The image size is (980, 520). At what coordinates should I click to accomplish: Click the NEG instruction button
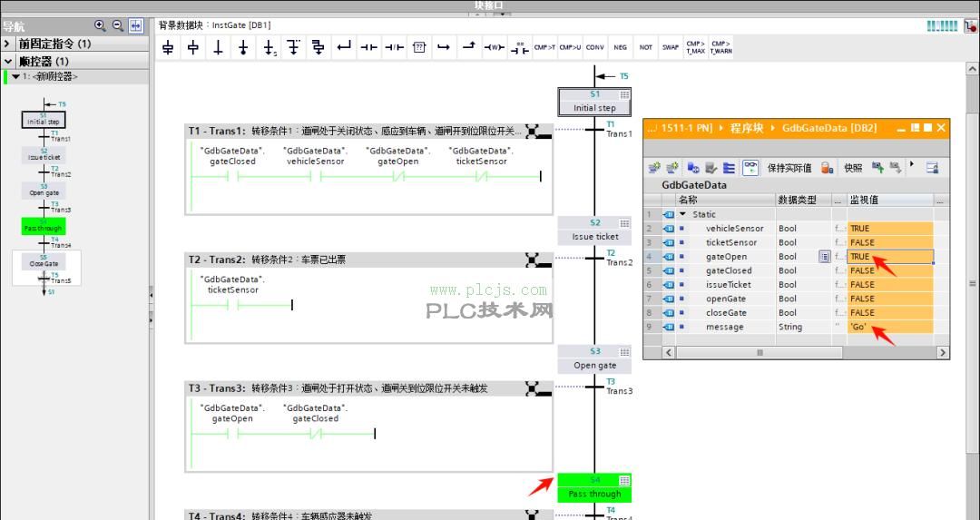pos(620,47)
